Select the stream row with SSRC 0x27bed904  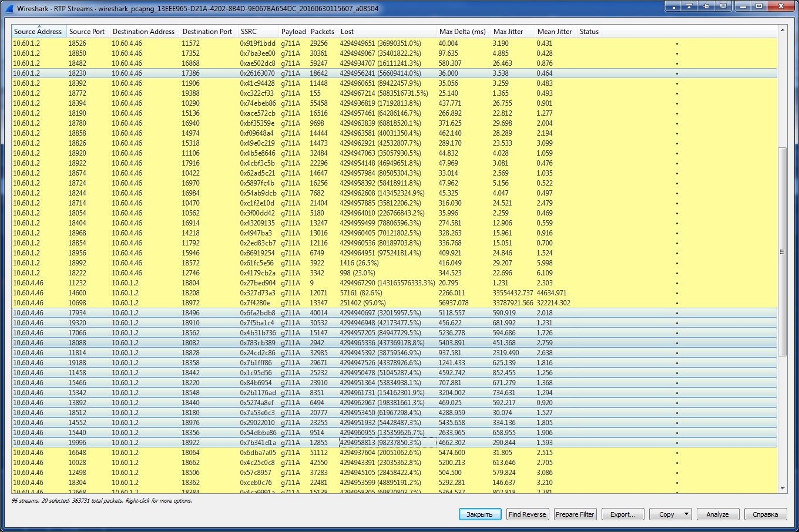point(257,283)
